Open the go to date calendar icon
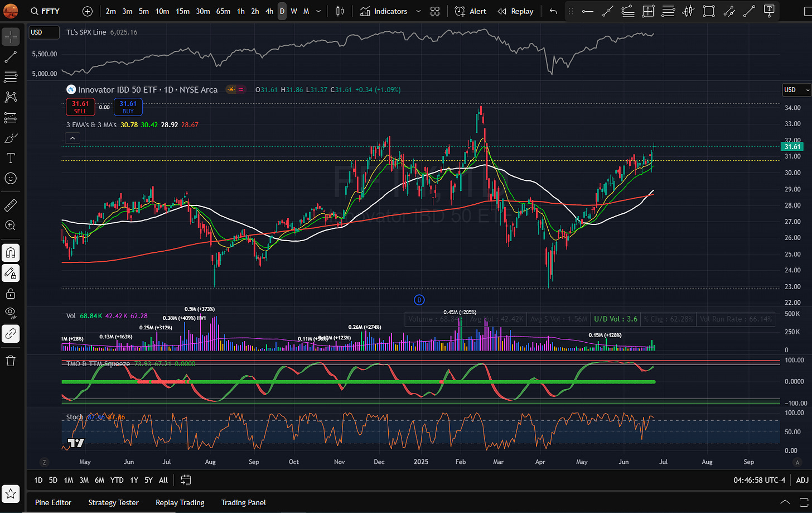The image size is (812, 513). point(186,480)
